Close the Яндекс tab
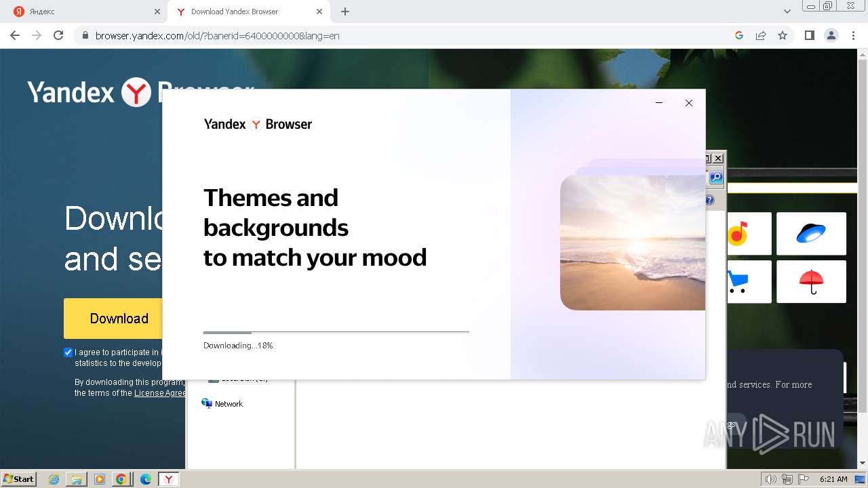Screen dimensions: 868x488 coord(157,12)
